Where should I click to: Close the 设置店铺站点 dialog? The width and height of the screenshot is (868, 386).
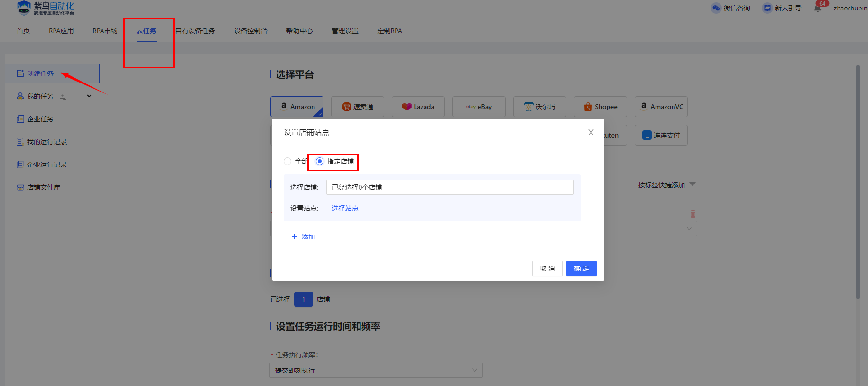pyautogui.click(x=591, y=132)
